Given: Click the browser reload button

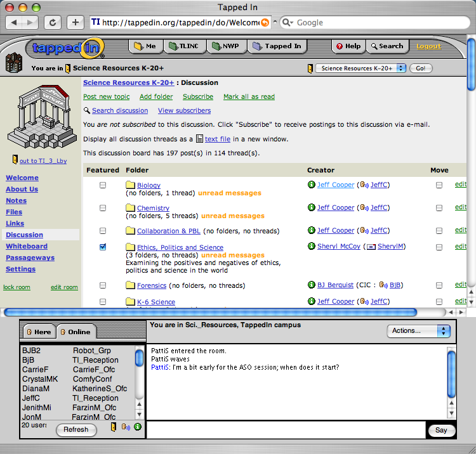Looking at the screenshot, I should coord(52,22).
